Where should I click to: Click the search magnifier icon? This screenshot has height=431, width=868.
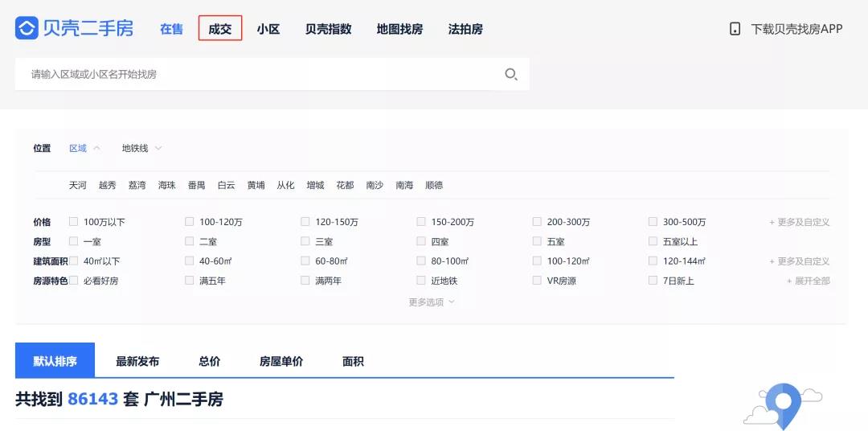(x=510, y=74)
